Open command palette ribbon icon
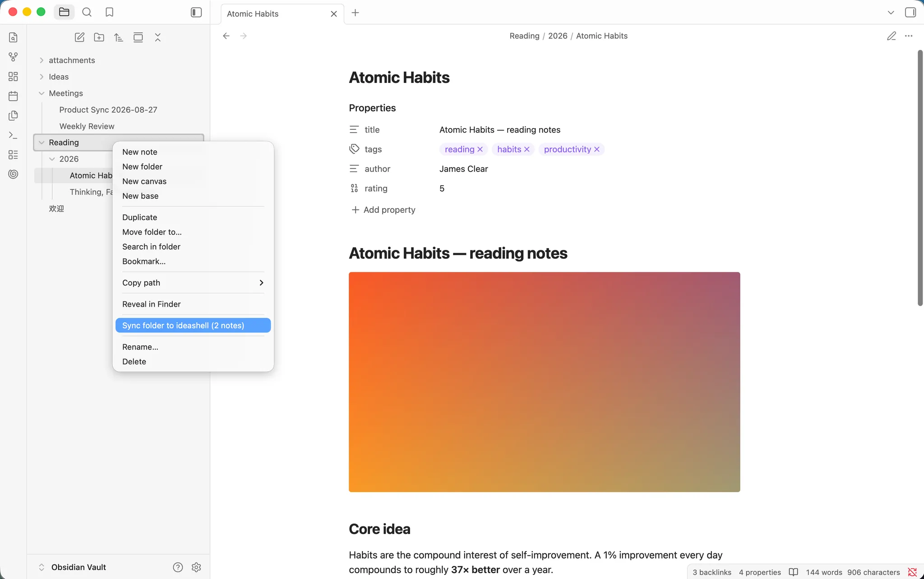The height and width of the screenshot is (579, 924). [x=13, y=135]
